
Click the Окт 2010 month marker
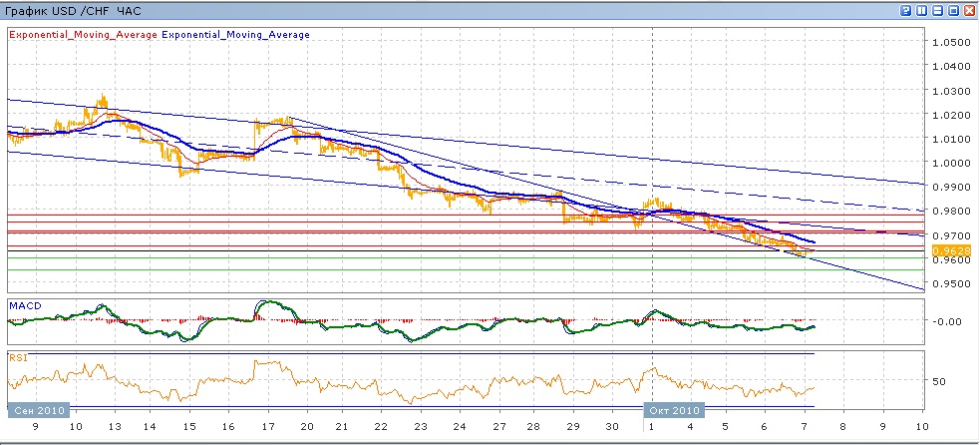[675, 410]
